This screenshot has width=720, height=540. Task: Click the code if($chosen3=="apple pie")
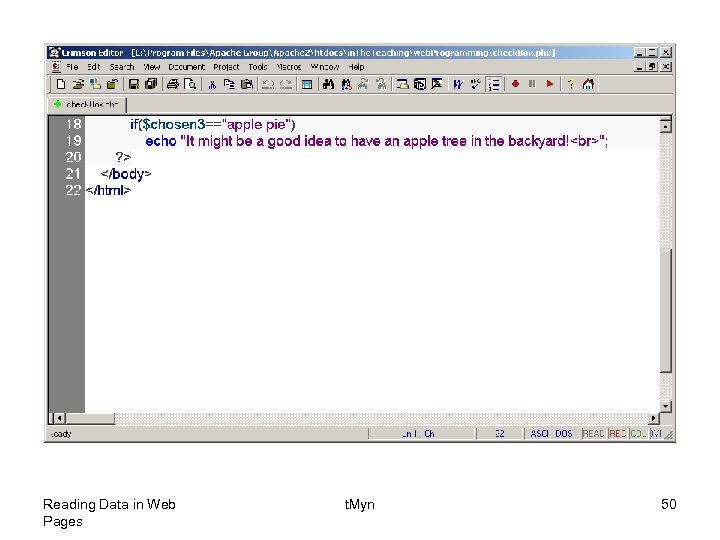coord(213,124)
